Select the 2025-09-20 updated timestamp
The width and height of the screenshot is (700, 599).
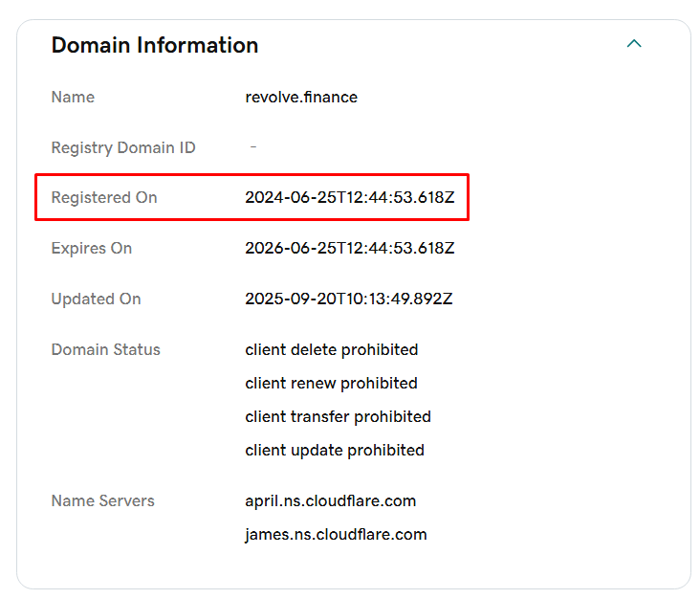pyautogui.click(x=349, y=299)
